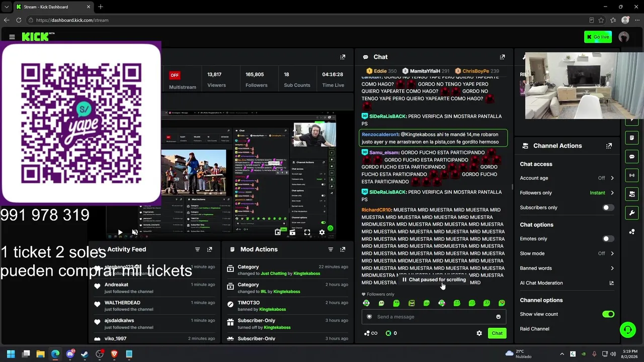Open Mod Actions filter options
The height and width of the screenshot is (362, 644).
[331, 249]
